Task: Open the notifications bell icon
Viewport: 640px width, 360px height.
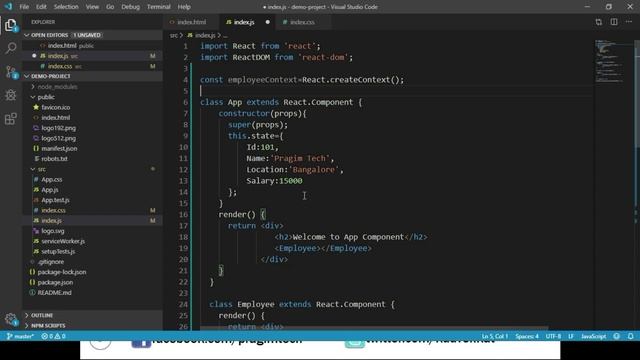Action: (631, 336)
